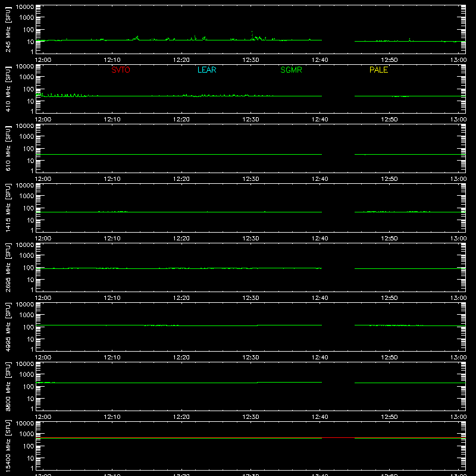Click the 12:40 time label under 4995 MHz plot
This screenshot has width=476, height=476.
pos(320,358)
